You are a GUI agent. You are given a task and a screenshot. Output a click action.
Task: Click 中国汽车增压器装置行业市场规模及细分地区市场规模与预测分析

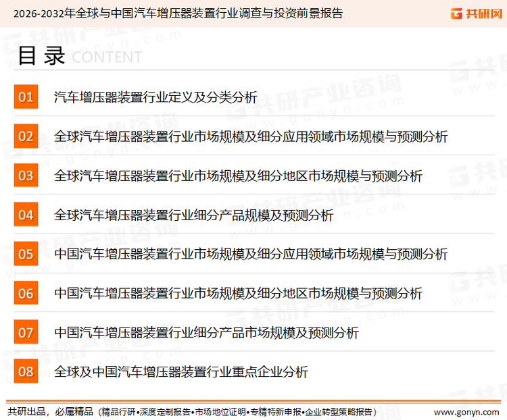239,293
